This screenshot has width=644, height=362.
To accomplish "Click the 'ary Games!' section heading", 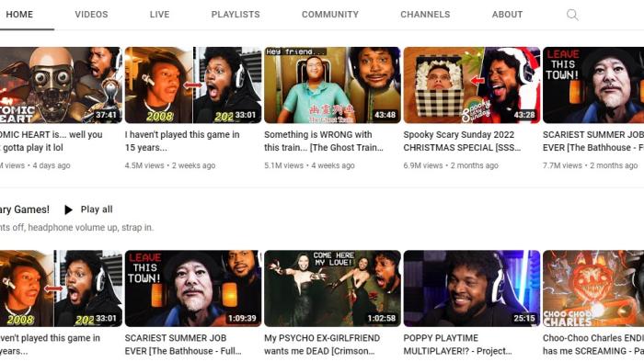I will click(x=25, y=209).
